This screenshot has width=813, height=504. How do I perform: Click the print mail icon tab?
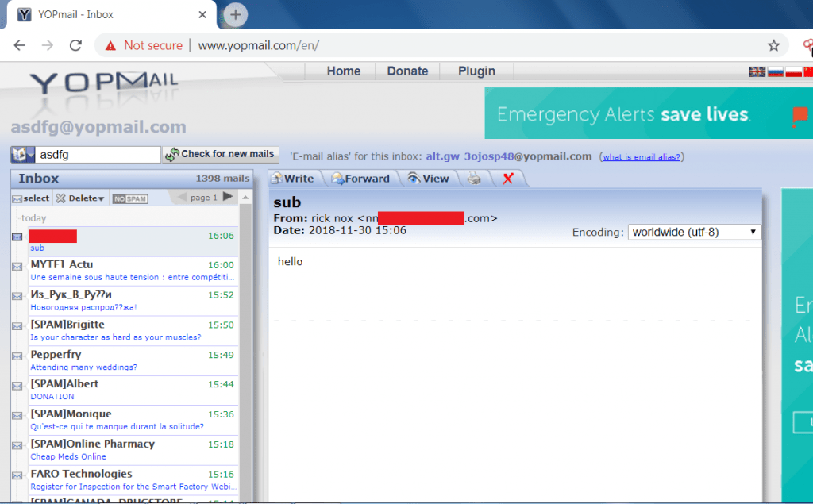tap(474, 179)
